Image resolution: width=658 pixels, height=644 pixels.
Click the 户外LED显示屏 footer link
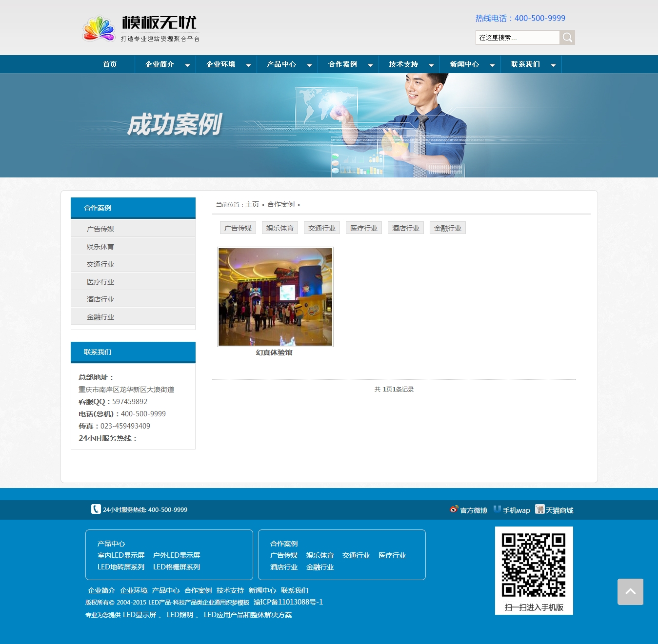pyautogui.click(x=177, y=555)
